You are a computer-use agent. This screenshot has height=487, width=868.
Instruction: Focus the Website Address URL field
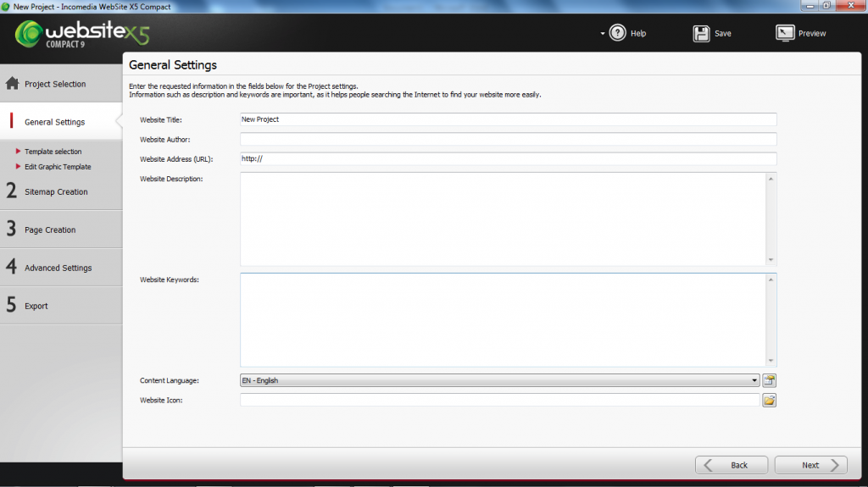point(509,159)
